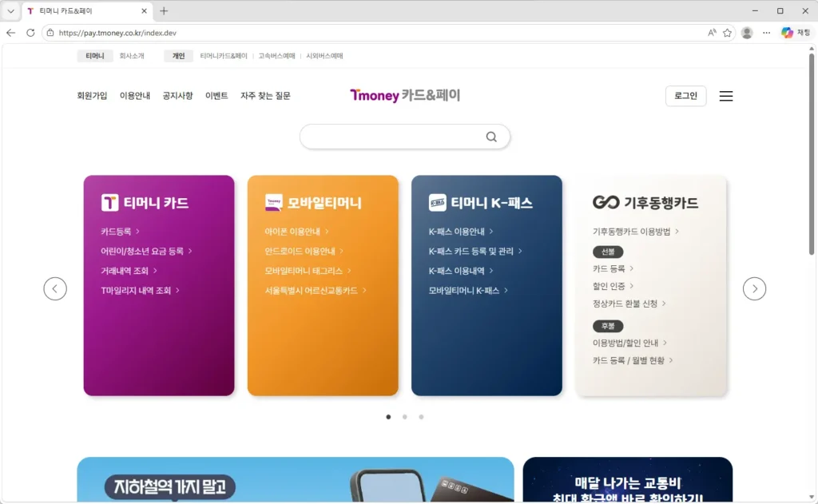Open 카드 등록 / 월별 현황 link
This screenshot has height=504, width=818.
point(633,360)
